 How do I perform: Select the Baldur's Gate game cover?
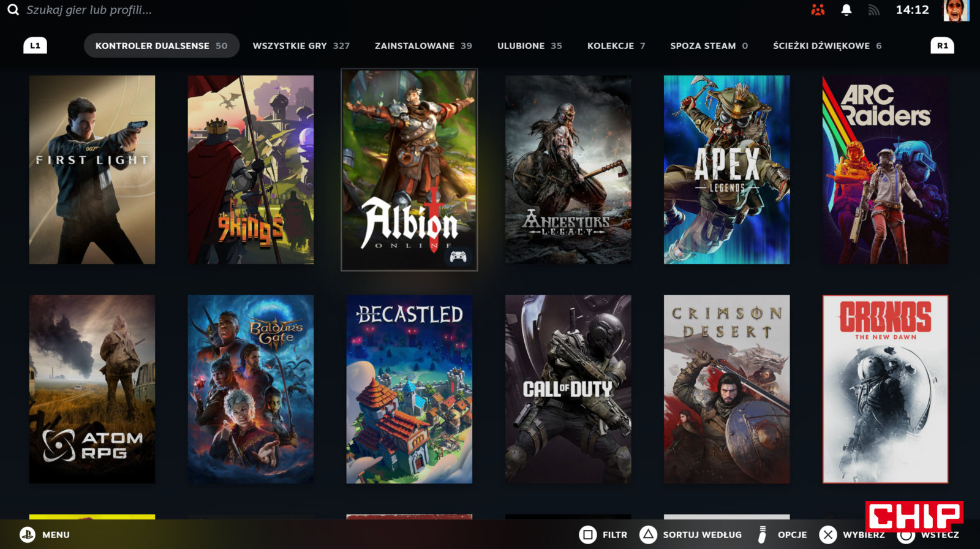point(251,389)
